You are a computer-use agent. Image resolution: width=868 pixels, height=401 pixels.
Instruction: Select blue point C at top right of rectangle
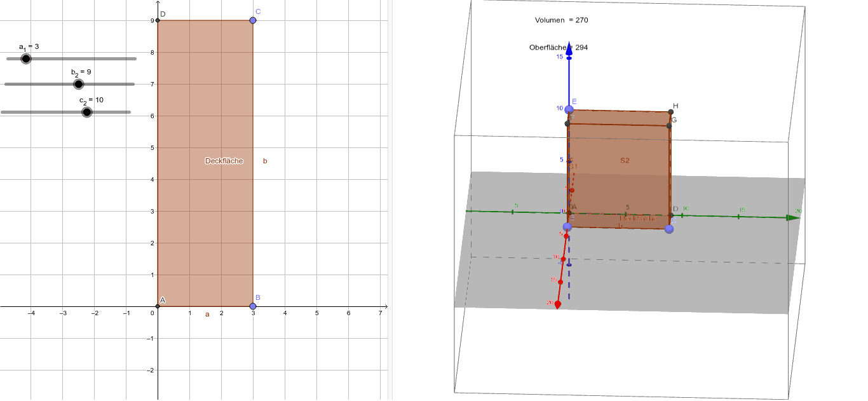pyautogui.click(x=253, y=20)
